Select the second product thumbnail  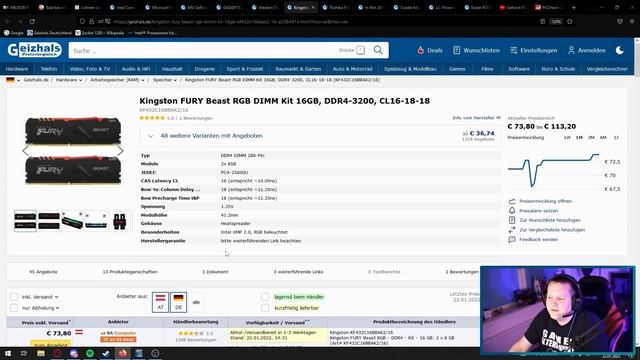coord(49,221)
